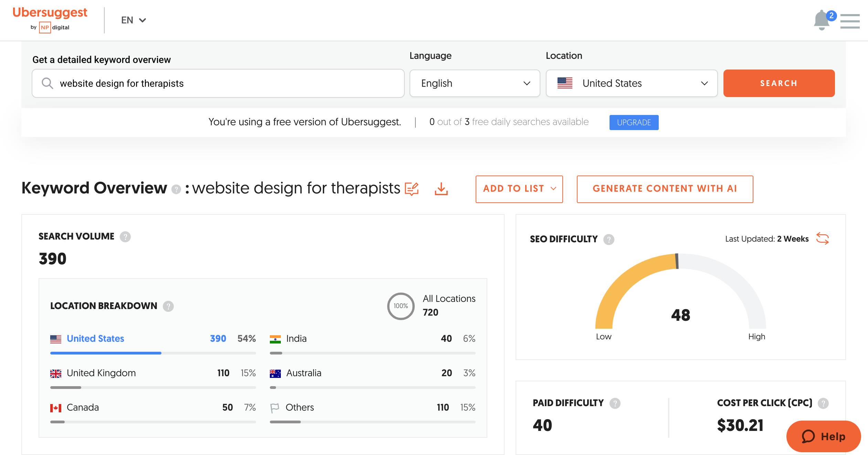
Task: Open Search Volume help icon
Action: 125,237
